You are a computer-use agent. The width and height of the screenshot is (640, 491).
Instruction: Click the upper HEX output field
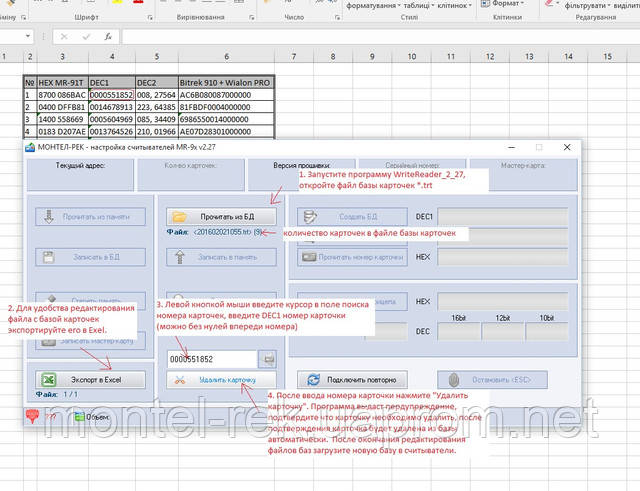[503, 257]
